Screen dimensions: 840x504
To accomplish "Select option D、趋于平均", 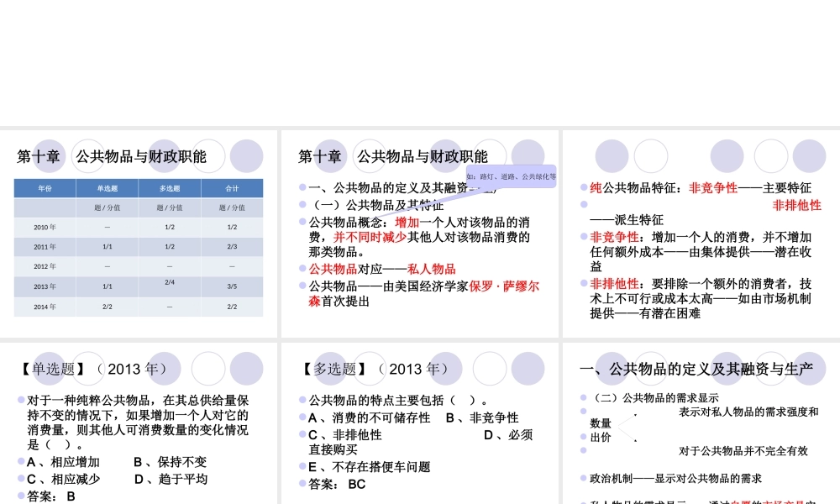I will 171,480.
